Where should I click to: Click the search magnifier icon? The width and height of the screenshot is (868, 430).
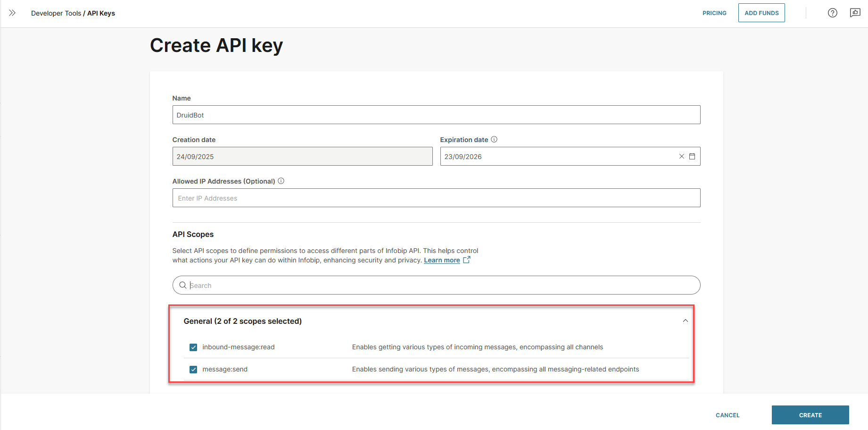183,285
